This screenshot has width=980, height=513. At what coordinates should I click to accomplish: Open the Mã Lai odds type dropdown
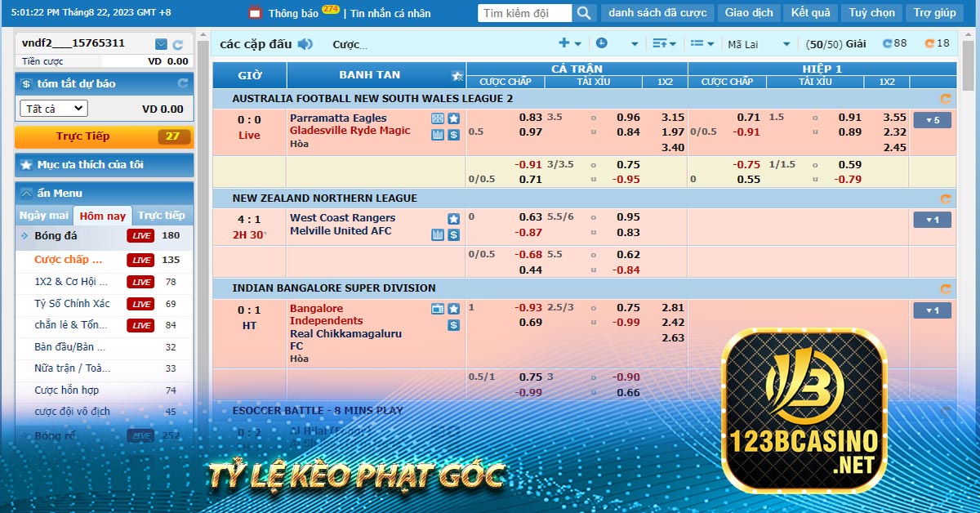point(759,44)
